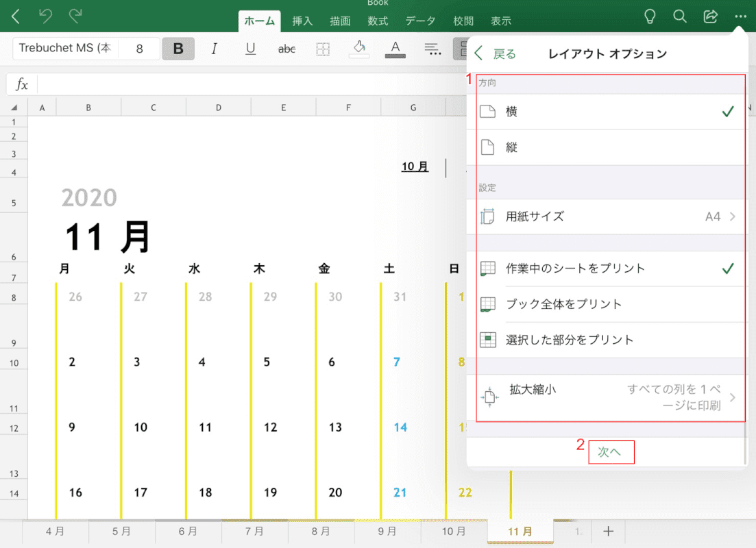The image size is (756, 548).
Task: Select 横 landscape orientation
Action: pyautogui.click(x=608, y=112)
